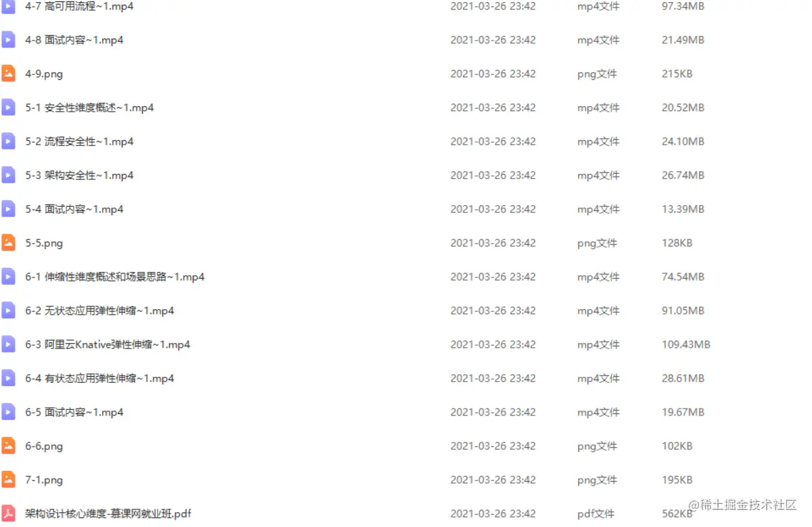Click the 109.43MB size entry
Screen dimensions: 812x527
[686, 344]
